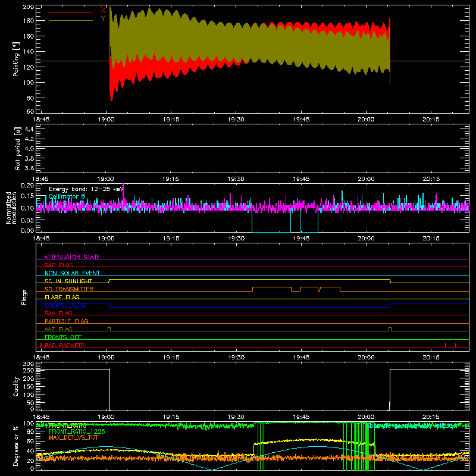Click the 3.6 tick on Roll period axis
This screenshot has width=476, height=476.
pos(29,168)
